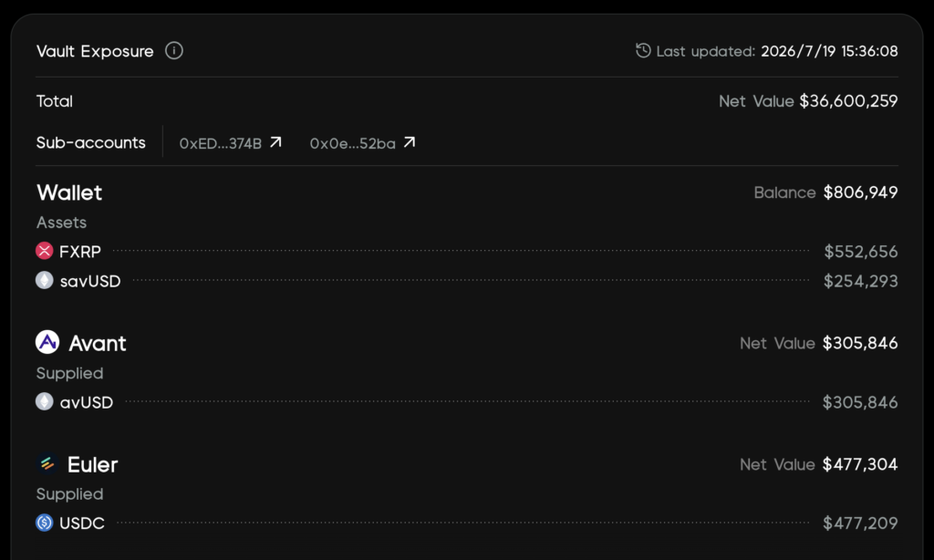Screen dimensions: 934x560
Task: Click the Euler protocol logo
Action: (47, 463)
